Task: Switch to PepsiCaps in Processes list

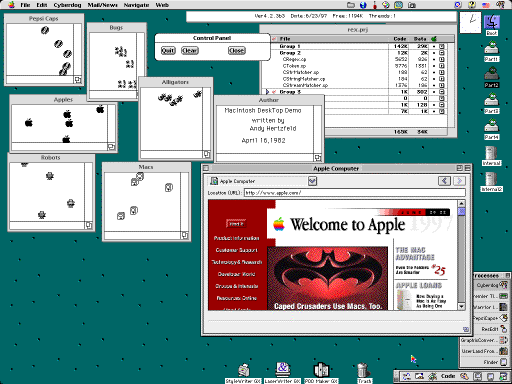Action: click(491, 318)
